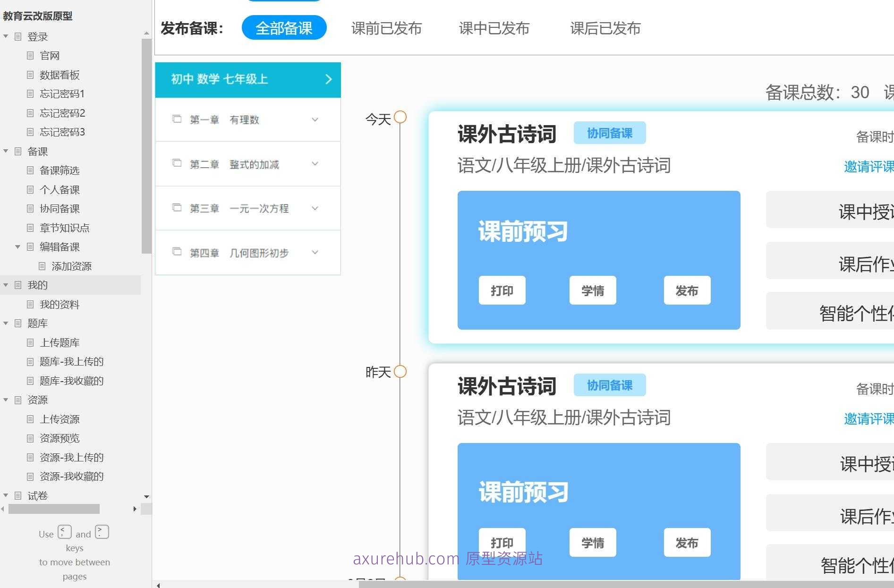Switch to 课后已发布 tab

pyautogui.click(x=605, y=28)
